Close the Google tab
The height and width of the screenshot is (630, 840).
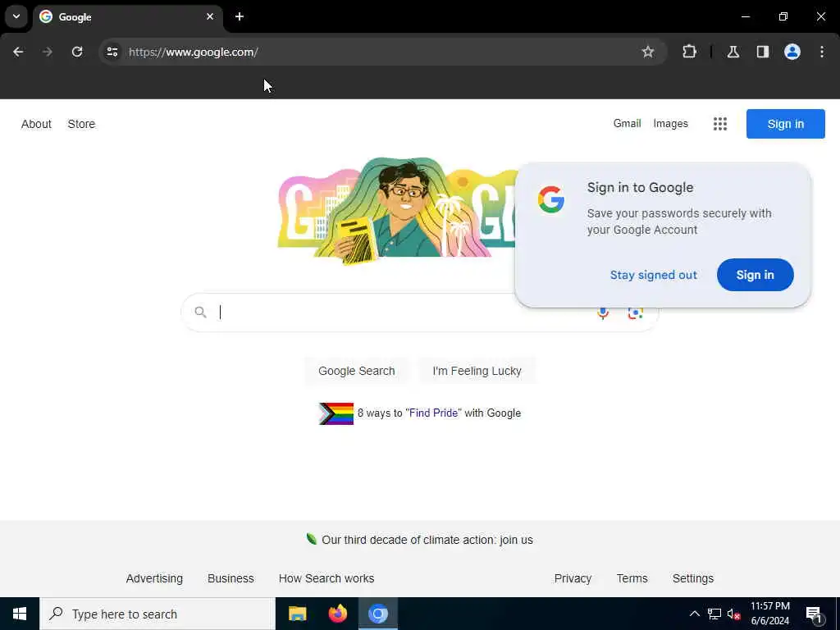pos(210,16)
